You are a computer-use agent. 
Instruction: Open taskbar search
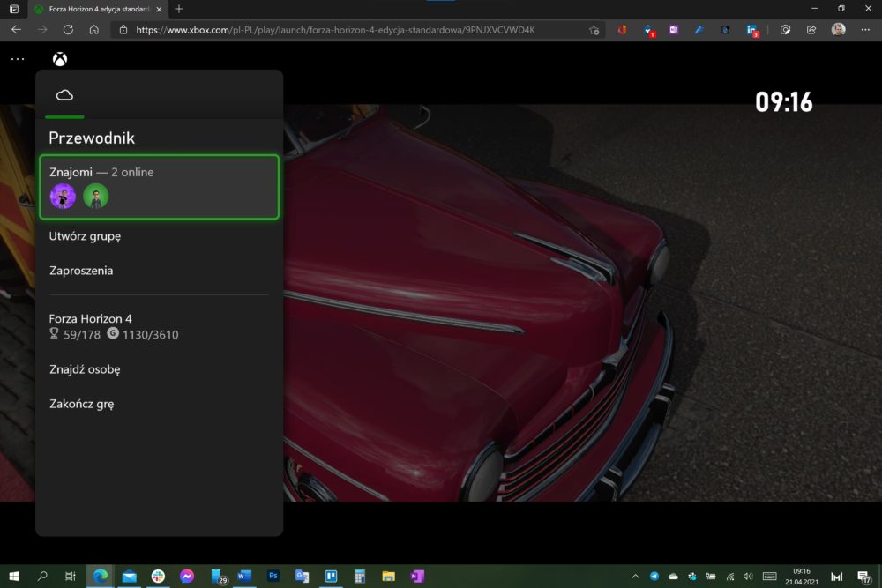click(42, 577)
